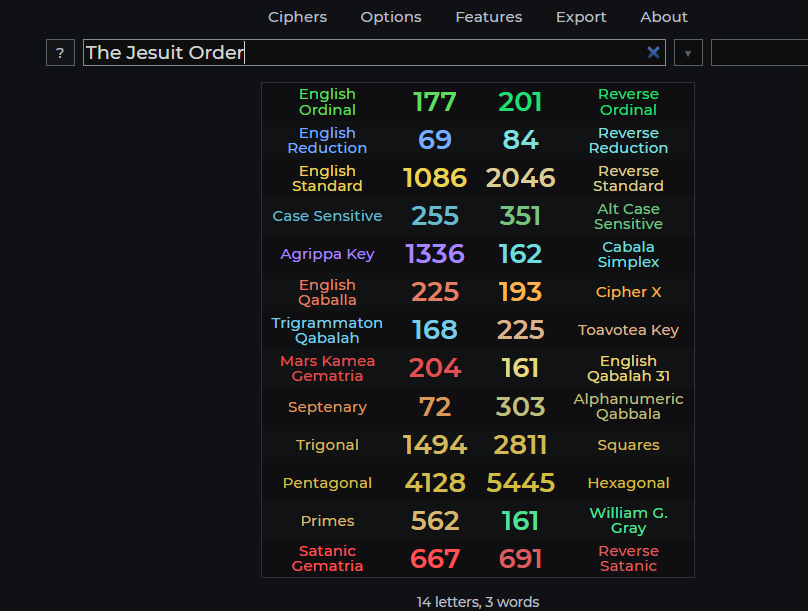Click the Hexagonal value 5445

(x=520, y=483)
